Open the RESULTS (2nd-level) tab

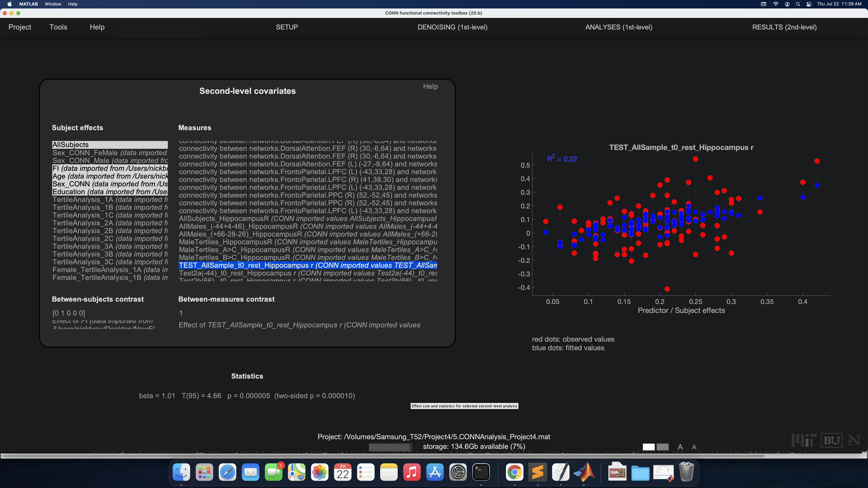pos(784,27)
